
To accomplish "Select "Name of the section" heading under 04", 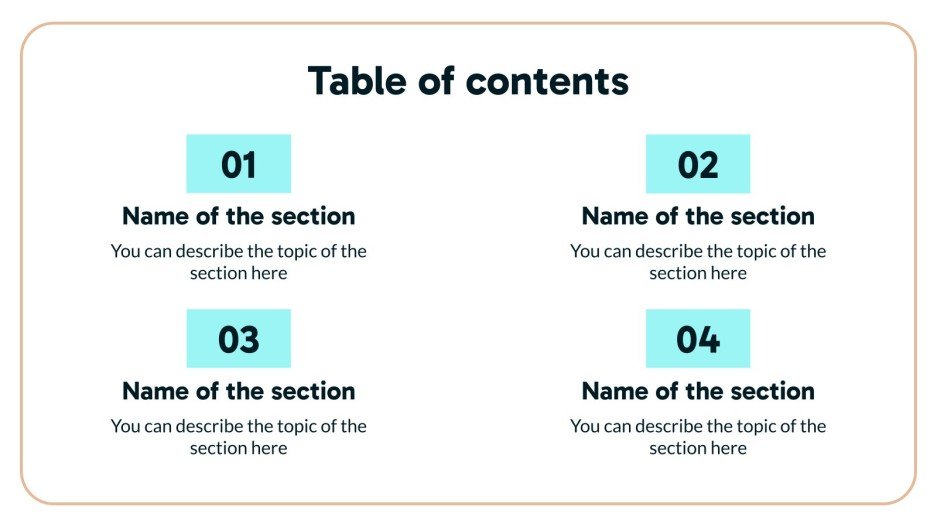I will click(698, 391).
